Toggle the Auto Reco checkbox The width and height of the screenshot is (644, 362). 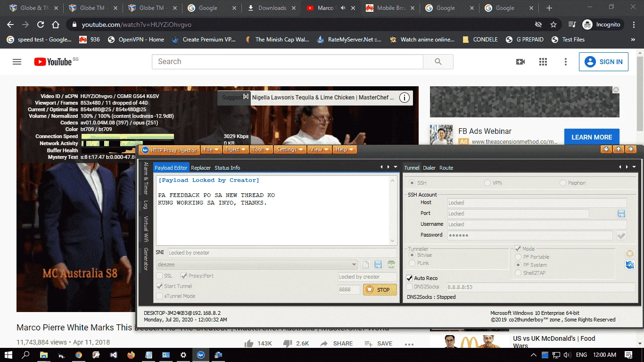tap(409, 278)
